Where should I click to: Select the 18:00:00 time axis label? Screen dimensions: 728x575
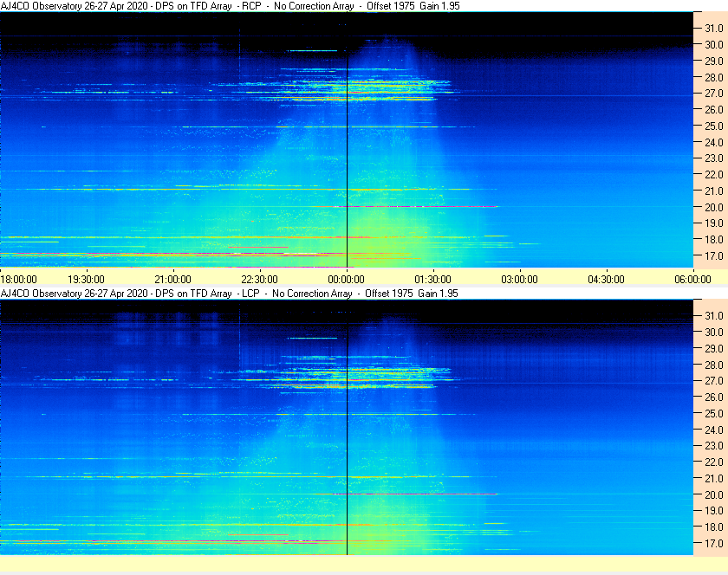[x=18, y=280]
